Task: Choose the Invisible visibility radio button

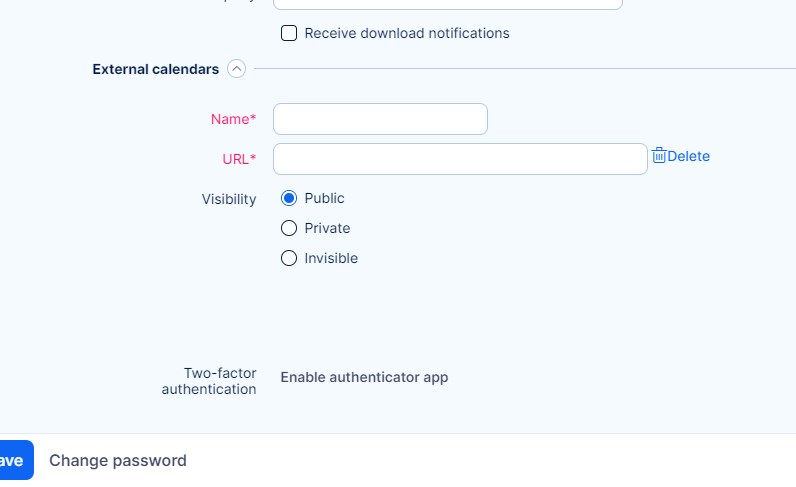Action: point(289,258)
